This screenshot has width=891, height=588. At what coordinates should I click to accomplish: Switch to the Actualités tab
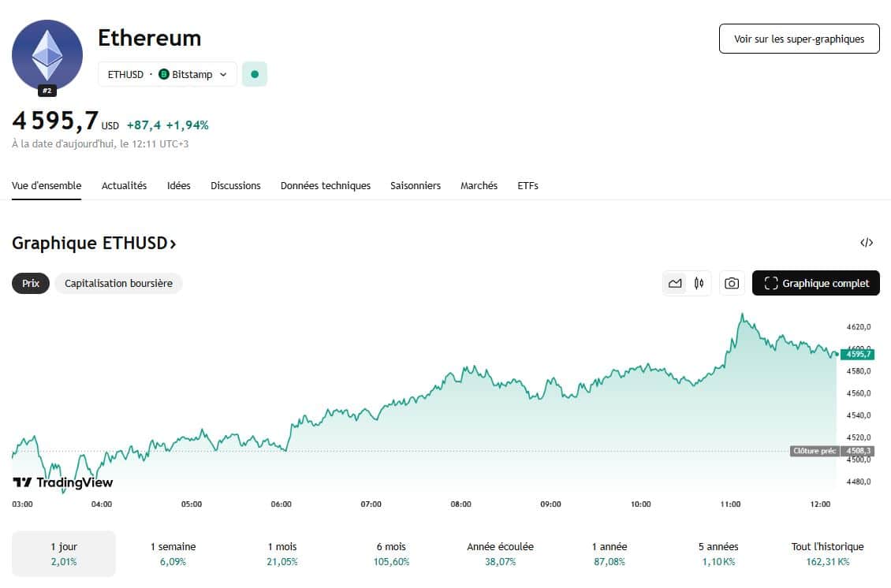[124, 186]
